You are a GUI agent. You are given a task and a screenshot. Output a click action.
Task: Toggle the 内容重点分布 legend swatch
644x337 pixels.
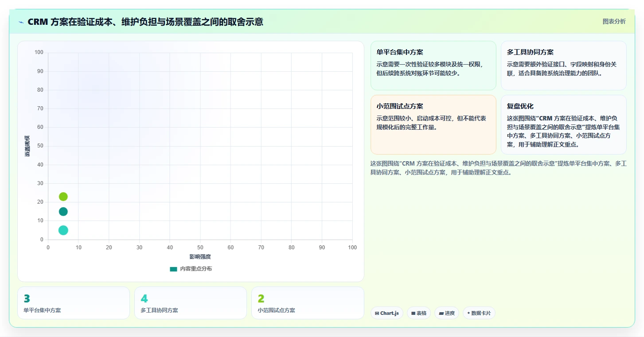click(174, 269)
